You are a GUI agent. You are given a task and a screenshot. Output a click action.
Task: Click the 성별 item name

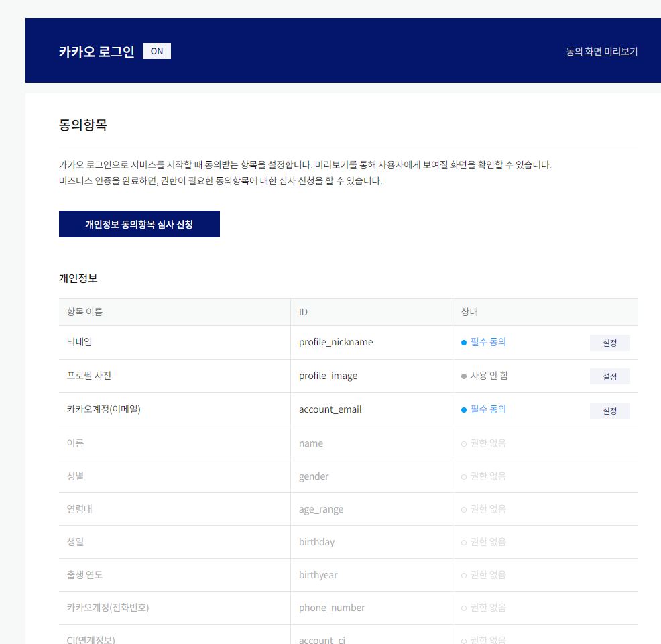(x=75, y=476)
